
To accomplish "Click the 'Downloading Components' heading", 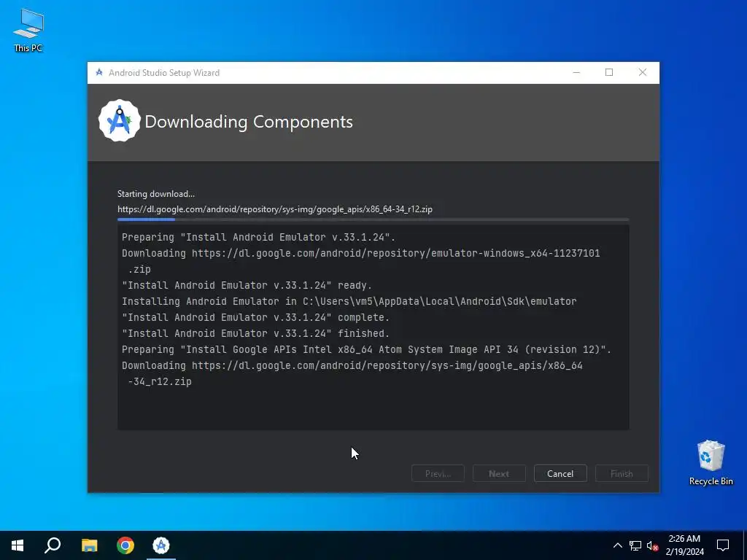I will pyautogui.click(x=249, y=122).
